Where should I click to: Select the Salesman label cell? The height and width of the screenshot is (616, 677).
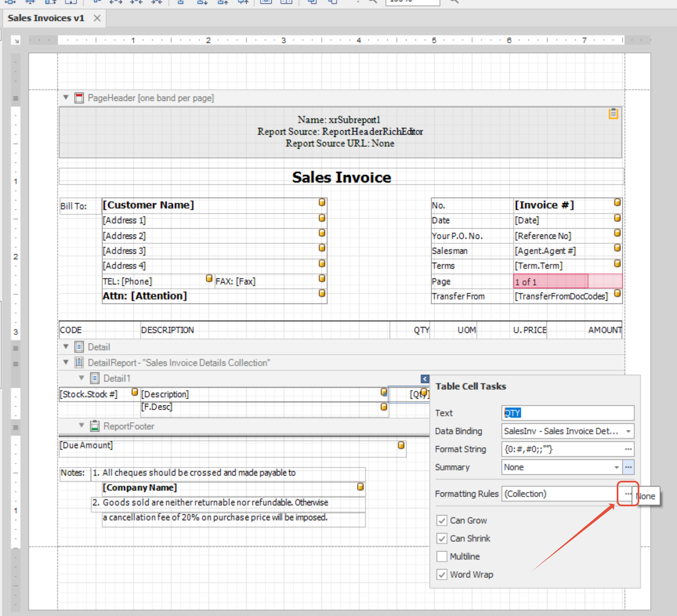click(472, 251)
